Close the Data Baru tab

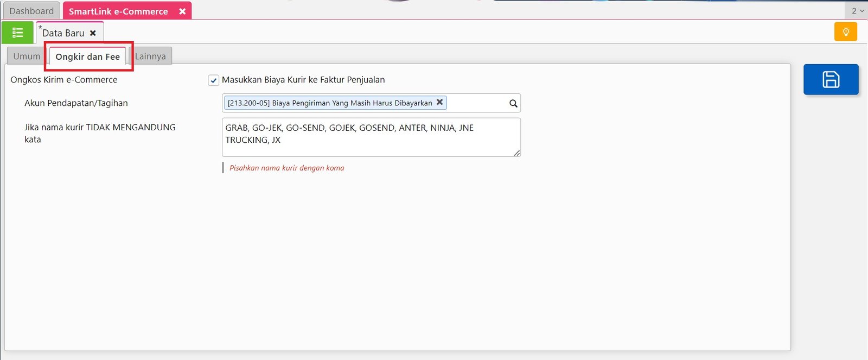pyautogui.click(x=93, y=33)
